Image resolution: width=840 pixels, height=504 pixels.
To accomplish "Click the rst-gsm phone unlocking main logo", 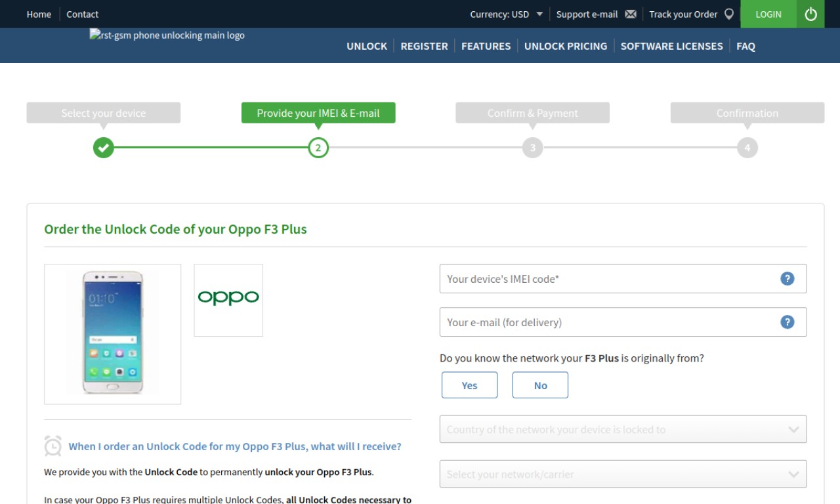I will 167,35.
